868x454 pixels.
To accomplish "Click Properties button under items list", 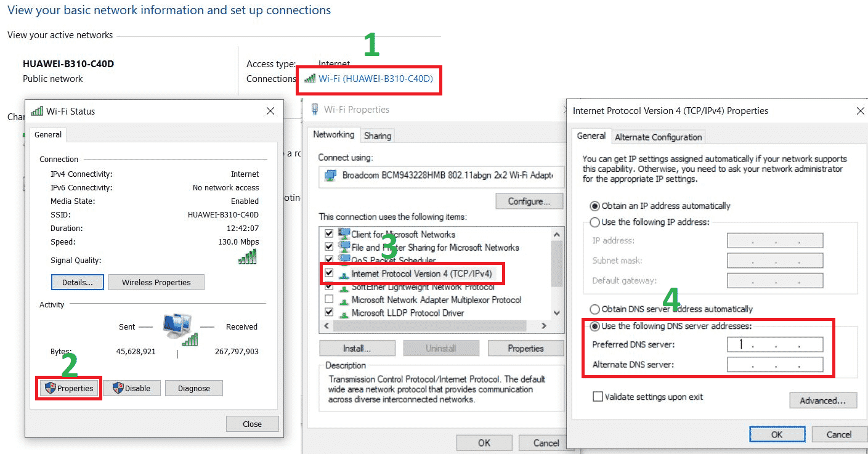I will tap(526, 349).
